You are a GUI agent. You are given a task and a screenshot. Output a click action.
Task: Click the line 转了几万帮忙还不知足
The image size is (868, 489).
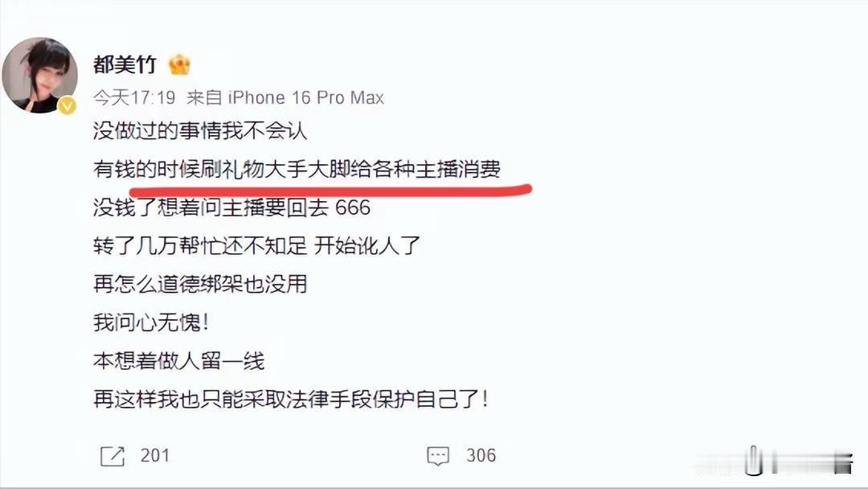tap(257, 245)
